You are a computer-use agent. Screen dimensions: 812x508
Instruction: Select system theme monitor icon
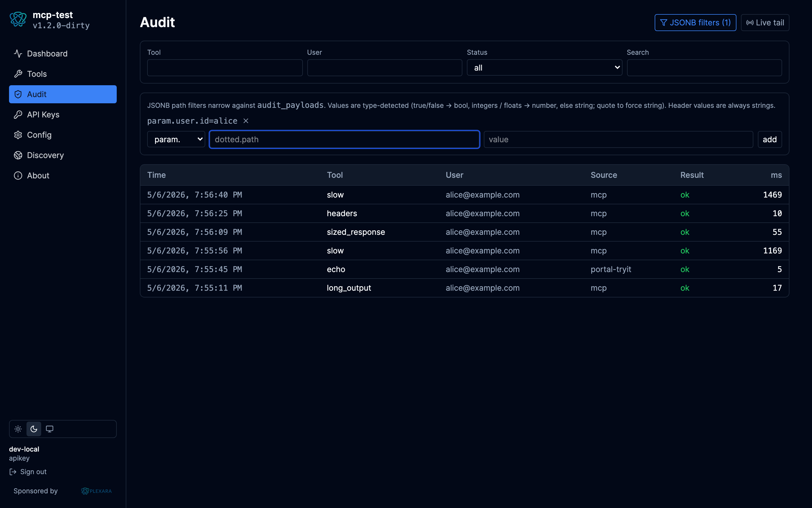[x=50, y=429]
